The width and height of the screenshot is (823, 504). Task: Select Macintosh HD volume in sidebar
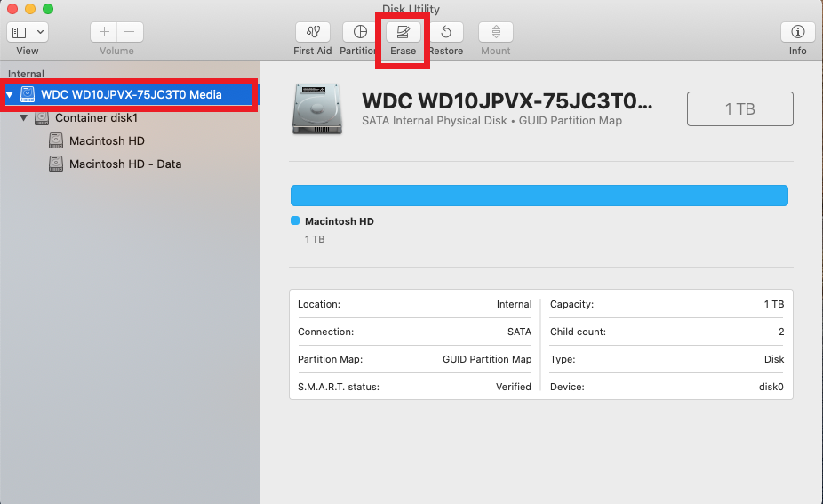[107, 141]
